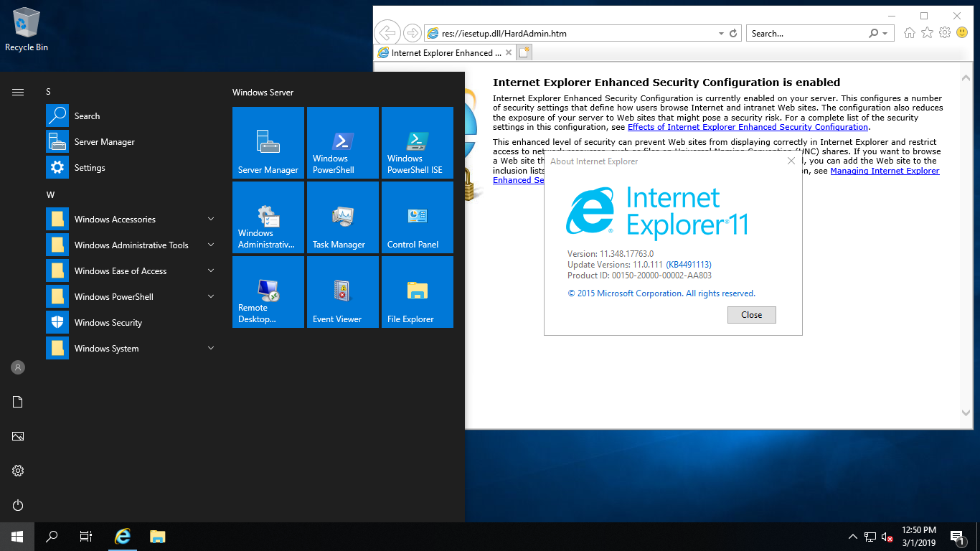This screenshot has width=980, height=551.
Task: Click IE Refresh button
Action: pyautogui.click(x=733, y=34)
